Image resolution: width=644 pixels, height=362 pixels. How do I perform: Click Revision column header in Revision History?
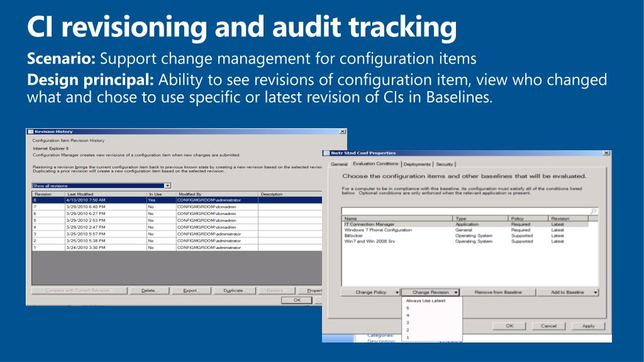48,194
